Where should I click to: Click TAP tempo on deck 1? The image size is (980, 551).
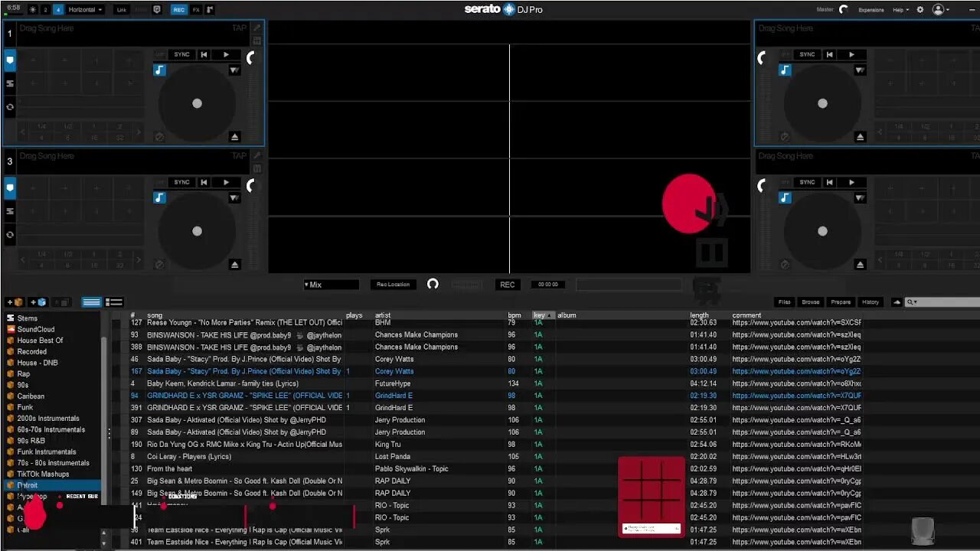click(240, 28)
